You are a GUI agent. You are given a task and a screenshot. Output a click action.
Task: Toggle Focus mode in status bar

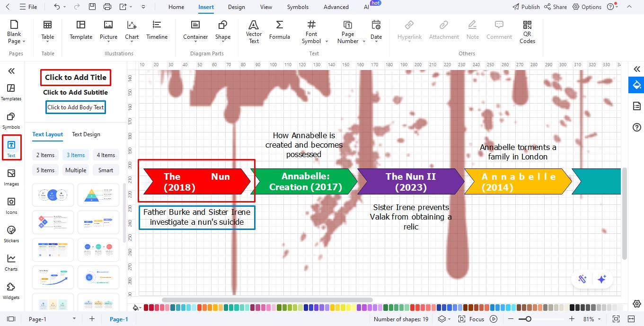coord(471,319)
